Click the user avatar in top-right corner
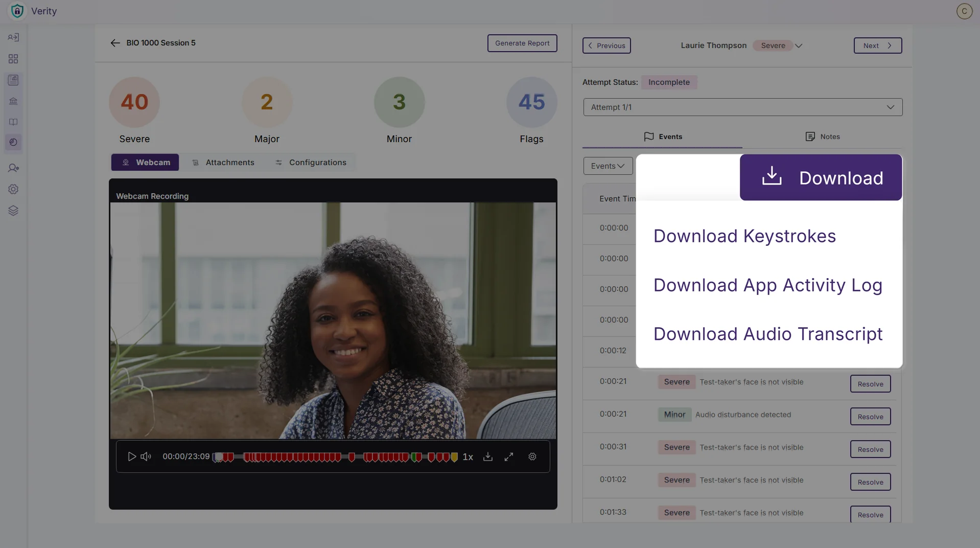This screenshot has width=980, height=548. pyautogui.click(x=964, y=11)
